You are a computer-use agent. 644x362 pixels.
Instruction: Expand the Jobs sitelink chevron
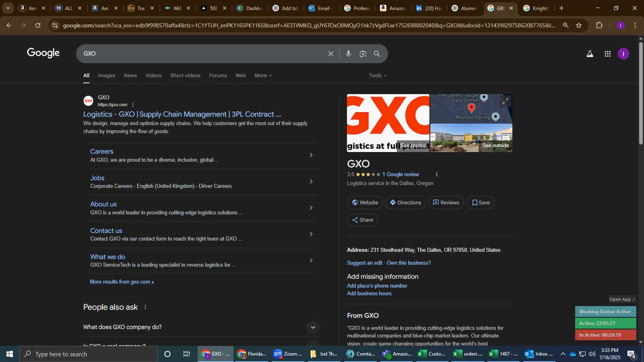tap(311, 181)
